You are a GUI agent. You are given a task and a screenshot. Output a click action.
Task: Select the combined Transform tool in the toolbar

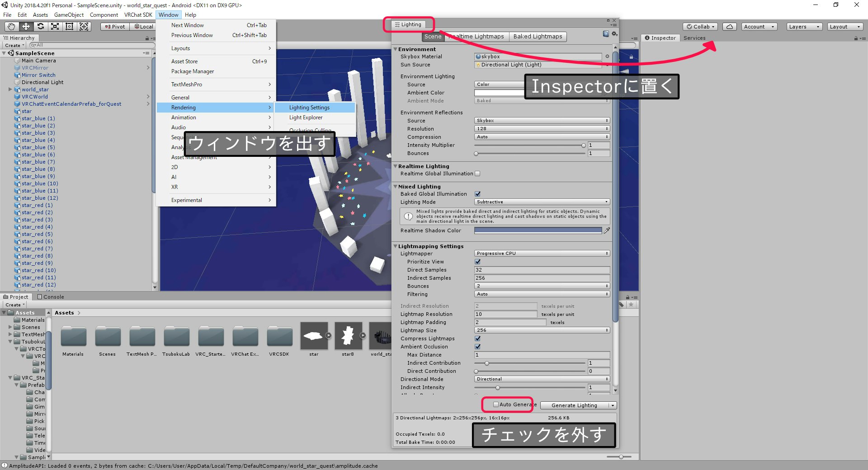(84, 27)
